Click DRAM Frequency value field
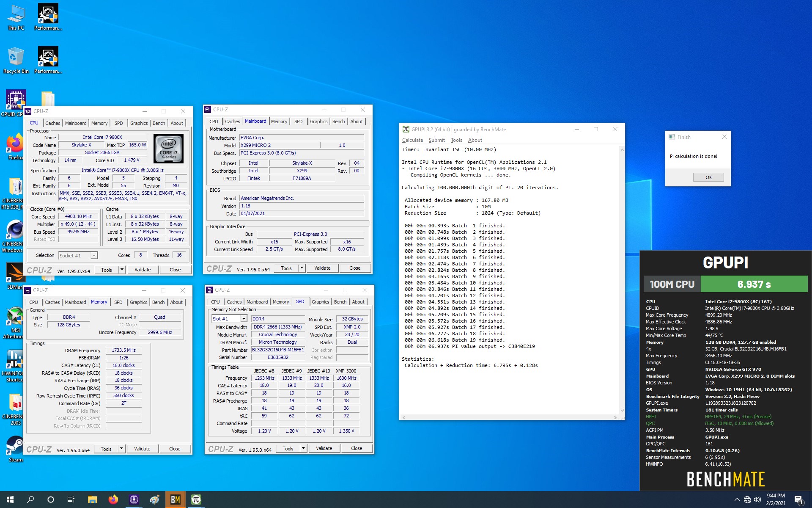 [x=123, y=351]
